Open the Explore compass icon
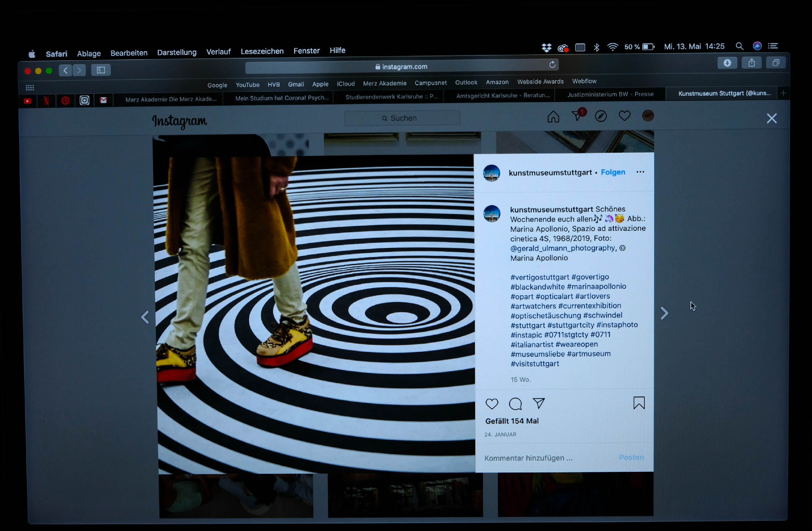This screenshot has height=531, width=812. pos(601,116)
